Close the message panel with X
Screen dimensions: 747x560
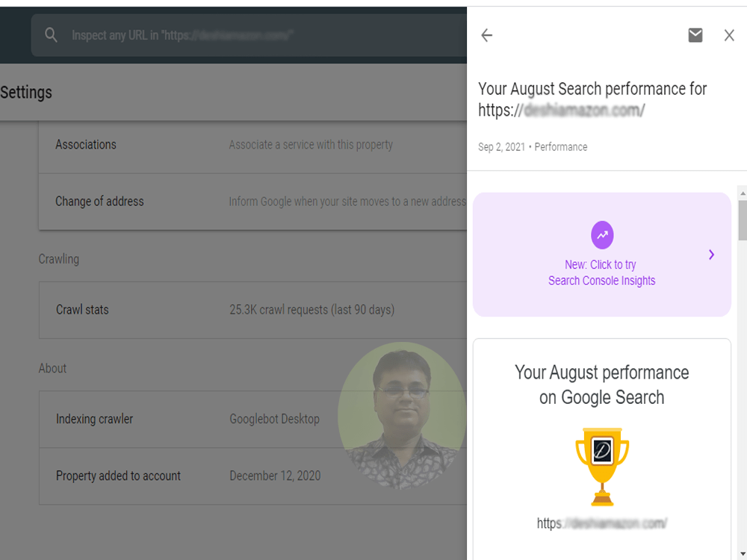pyautogui.click(x=729, y=35)
